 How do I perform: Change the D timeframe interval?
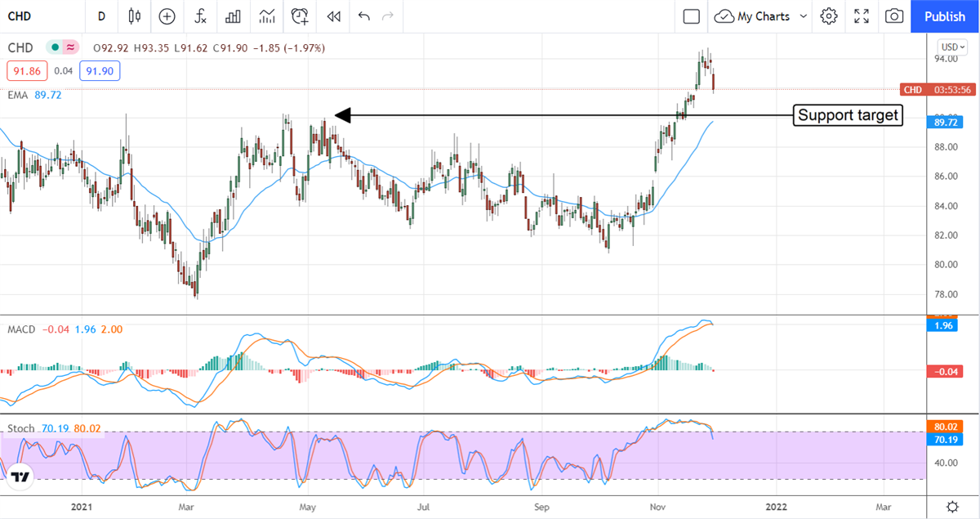pos(101,16)
